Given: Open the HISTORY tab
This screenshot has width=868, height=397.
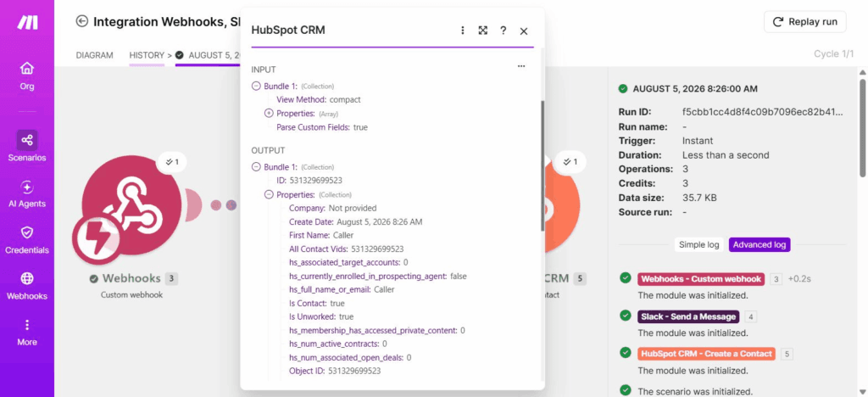Looking at the screenshot, I should [147, 55].
